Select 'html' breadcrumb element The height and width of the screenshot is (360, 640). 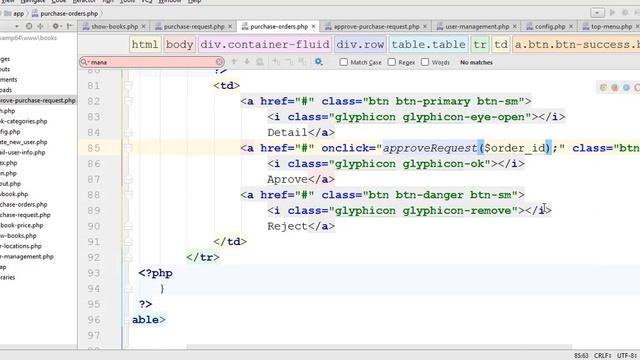tap(144, 44)
